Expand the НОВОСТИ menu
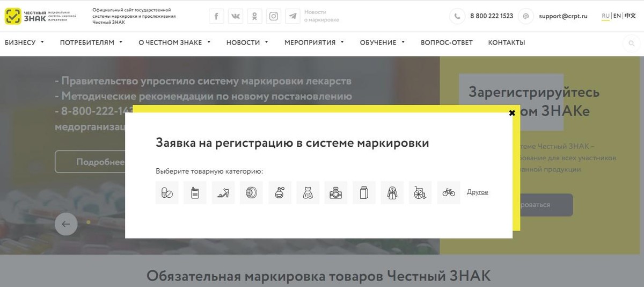 (247, 42)
